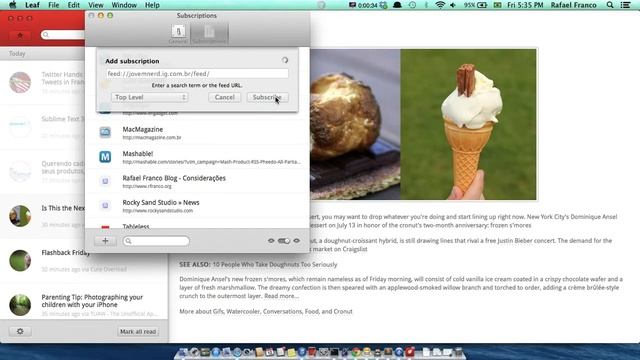Click the MacMagazine feed icon
Image resolution: width=640 pixels, height=360 pixels.
point(105,132)
